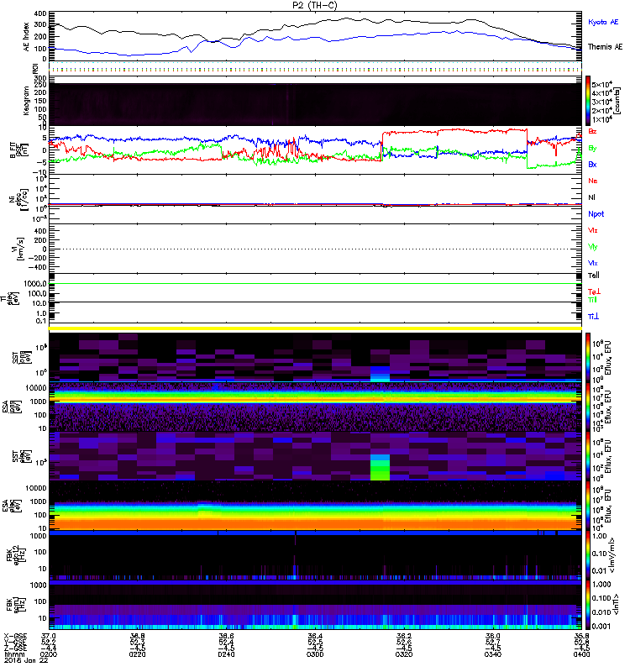The width and height of the screenshot is (630, 672).
Task: Click the X-GSE value 37.0
Action: tap(49, 637)
